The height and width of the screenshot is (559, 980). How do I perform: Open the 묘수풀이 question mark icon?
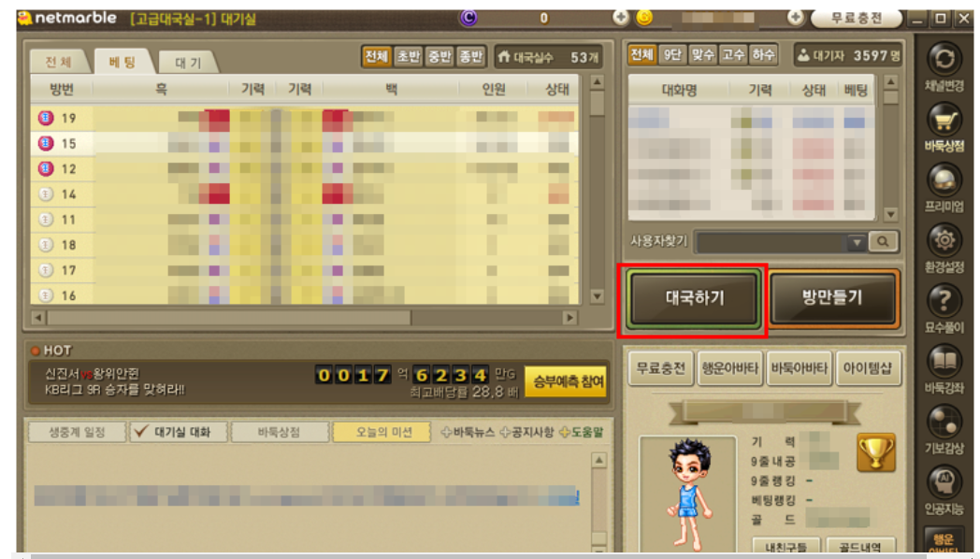(944, 301)
